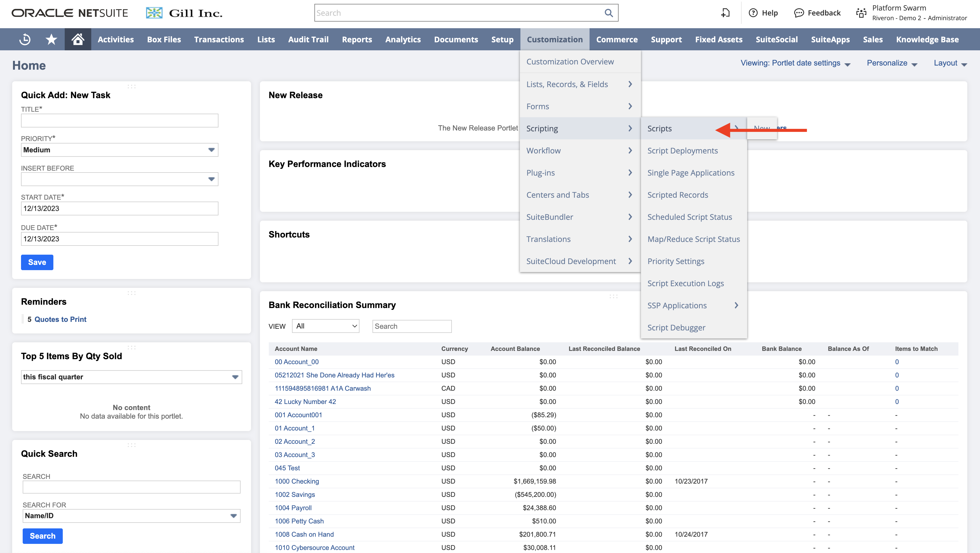Open the View All dropdown

pyautogui.click(x=326, y=326)
